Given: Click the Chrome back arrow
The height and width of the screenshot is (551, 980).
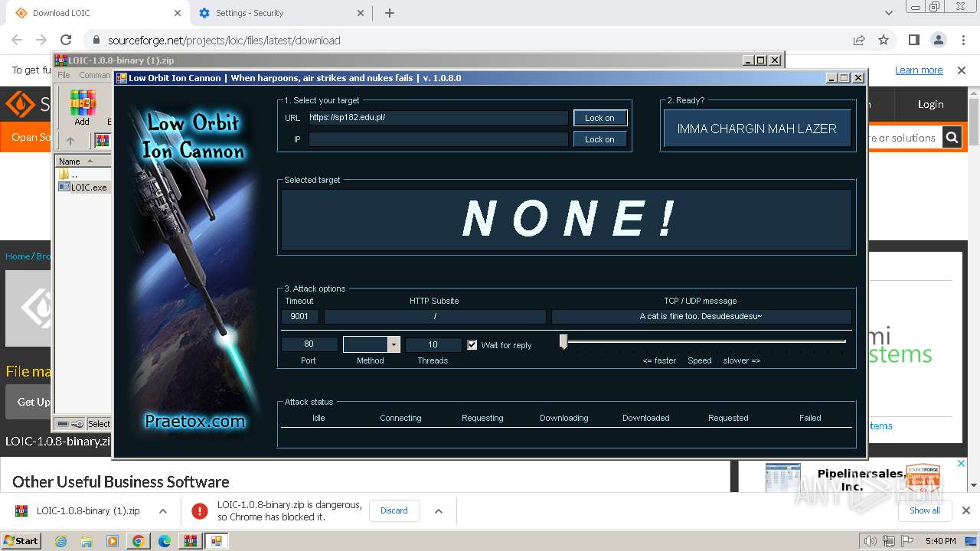Looking at the screenshot, I should pyautogui.click(x=17, y=40).
